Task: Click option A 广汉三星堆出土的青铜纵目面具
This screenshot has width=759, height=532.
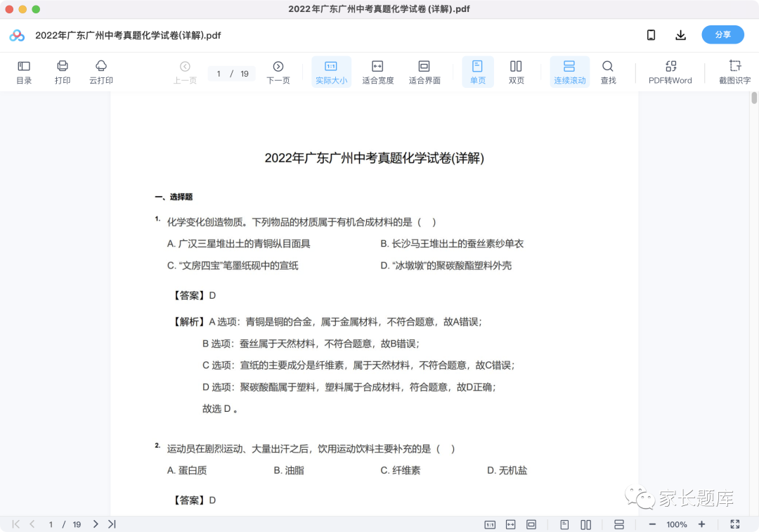Action: pyautogui.click(x=239, y=243)
